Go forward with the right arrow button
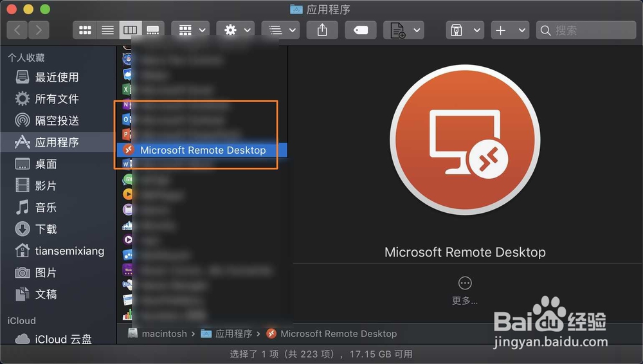Image resolution: width=643 pixels, height=364 pixels. pyautogui.click(x=39, y=30)
